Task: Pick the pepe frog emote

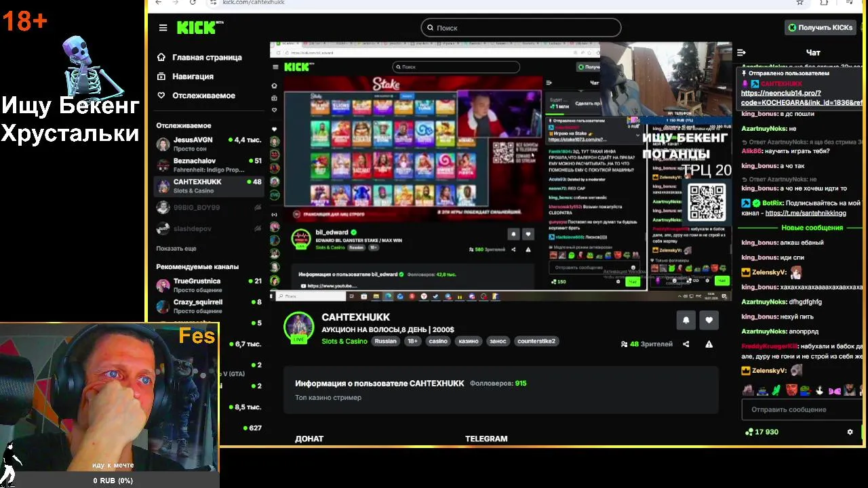Action: [x=806, y=390]
